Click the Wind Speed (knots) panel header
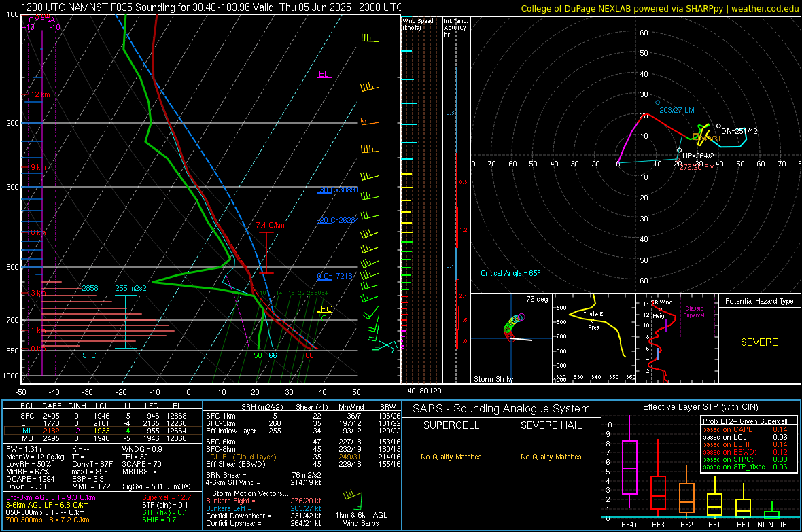Image resolution: width=802 pixels, height=532 pixels. point(418,24)
